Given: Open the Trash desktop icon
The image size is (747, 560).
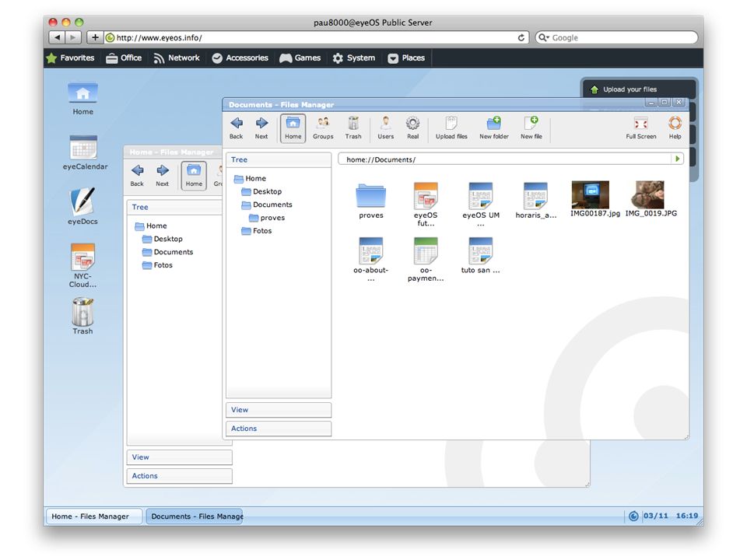Looking at the screenshot, I should 83,317.
